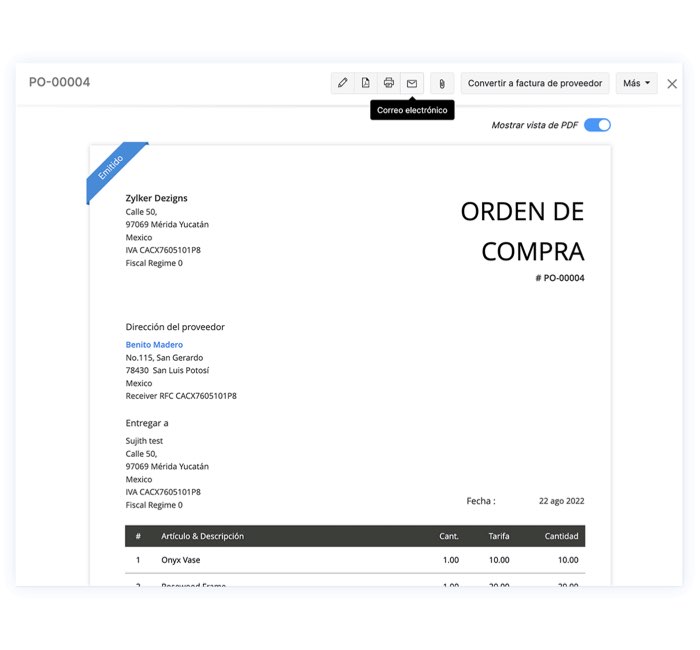Viewport: 700px width, 650px height.
Task: Click the printer icon
Action: [x=389, y=83]
